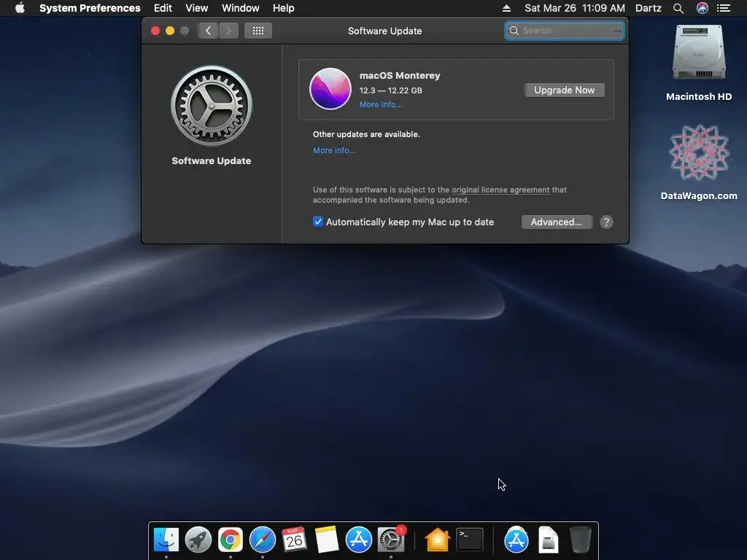Go back with the left chevron button
747x560 pixels.
(x=208, y=31)
